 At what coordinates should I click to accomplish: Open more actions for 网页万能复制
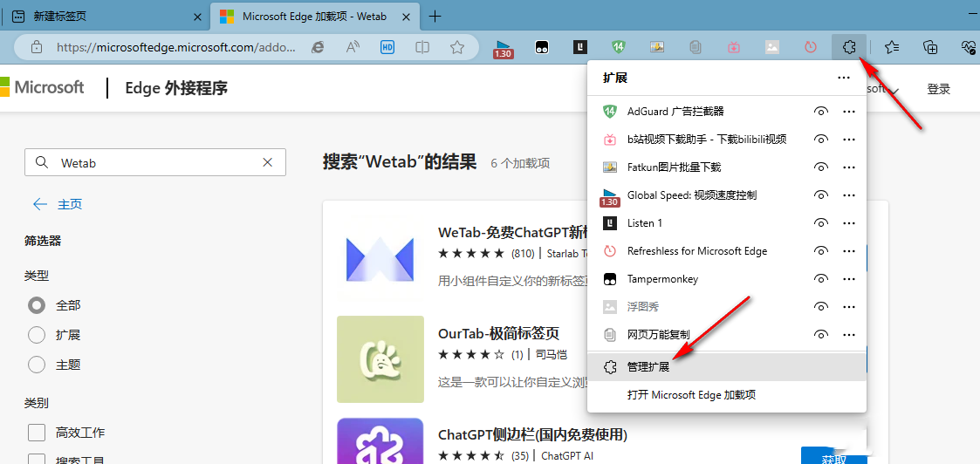(x=849, y=335)
